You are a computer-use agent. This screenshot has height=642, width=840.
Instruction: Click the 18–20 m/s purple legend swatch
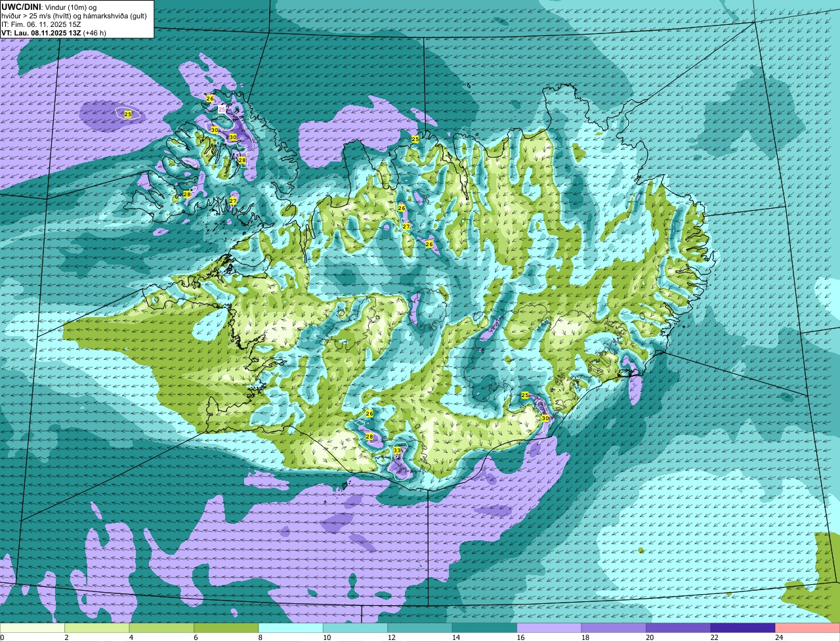click(614, 628)
